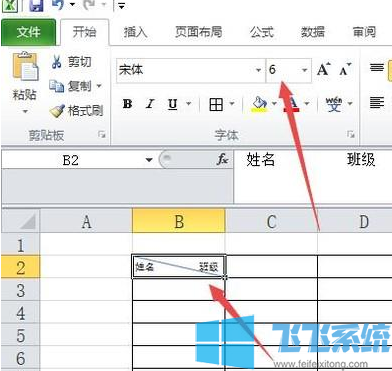The height and width of the screenshot is (371, 392).
Task: Increase font size with large A button
Action: (324, 69)
